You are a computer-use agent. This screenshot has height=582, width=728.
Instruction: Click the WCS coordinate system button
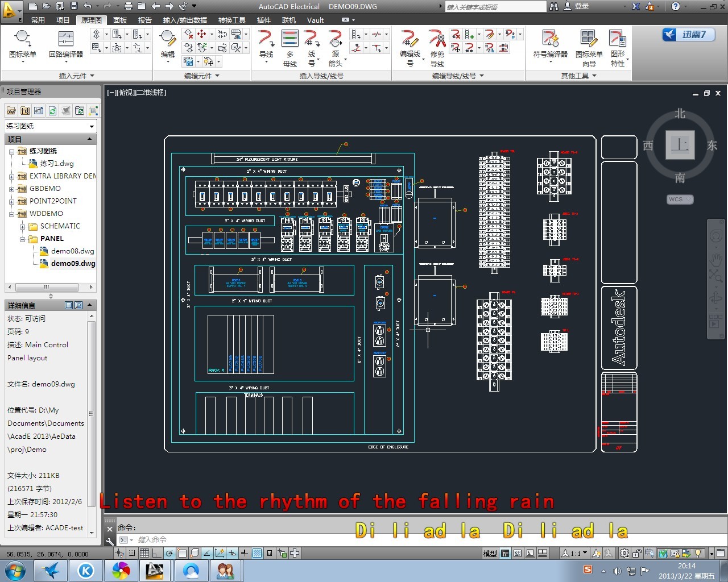(x=679, y=199)
